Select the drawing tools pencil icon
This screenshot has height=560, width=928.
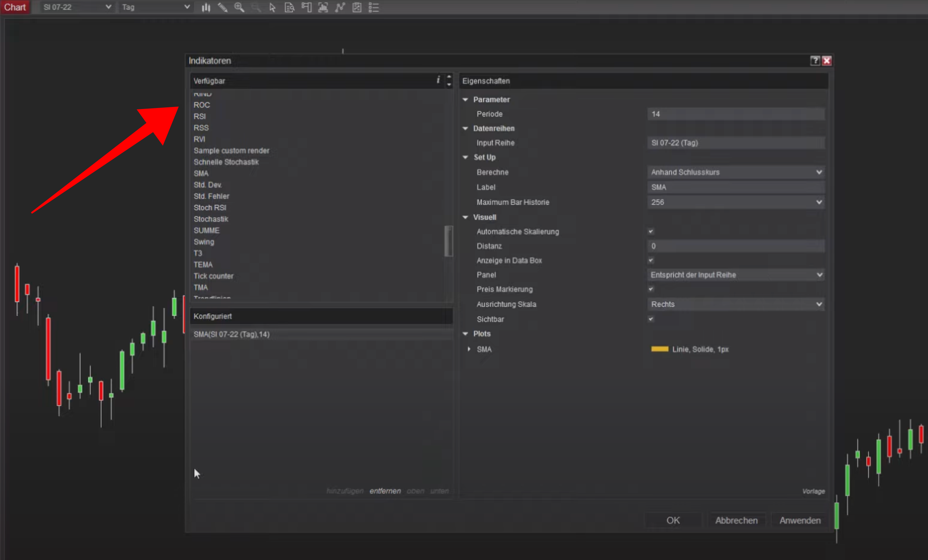pyautogui.click(x=223, y=7)
